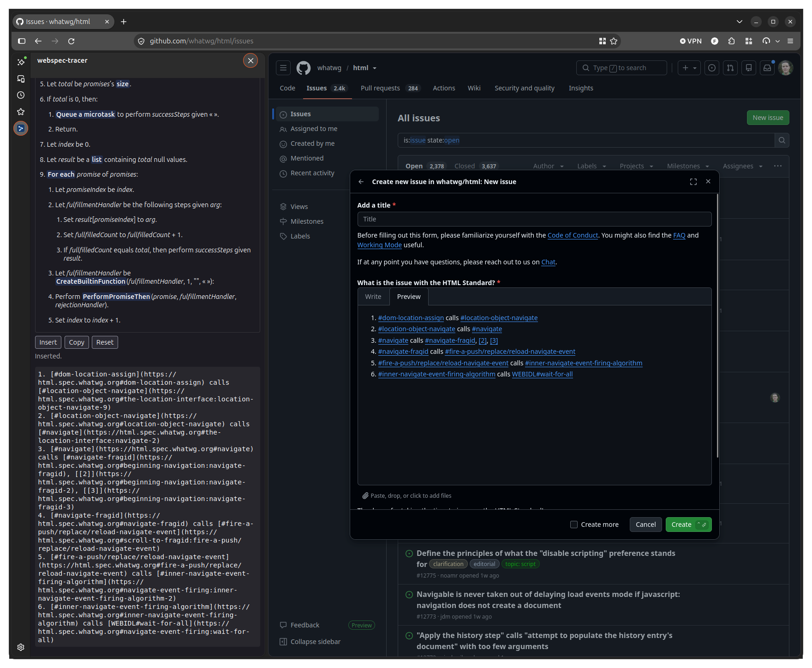Image resolution: width=812 pixels, height=668 pixels.
Task: Open the Milestones filter dropdown
Action: pos(688,166)
